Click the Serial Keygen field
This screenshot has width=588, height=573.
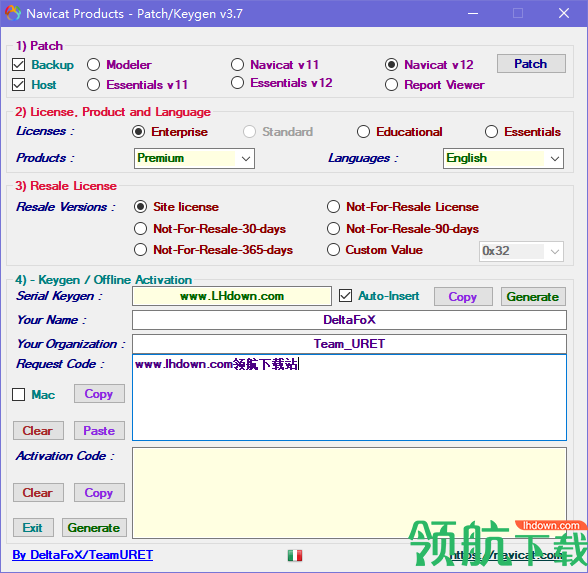pyautogui.click(x=232, y=296)
